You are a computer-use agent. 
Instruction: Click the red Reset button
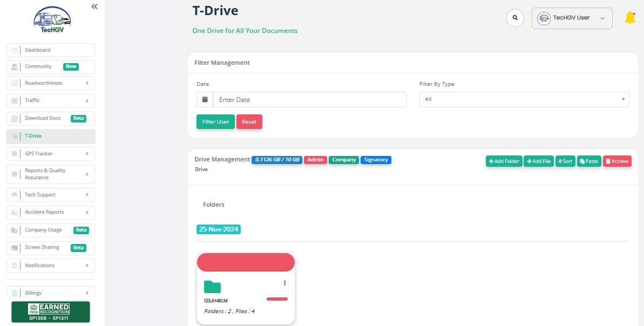click(x=249, y=122)
